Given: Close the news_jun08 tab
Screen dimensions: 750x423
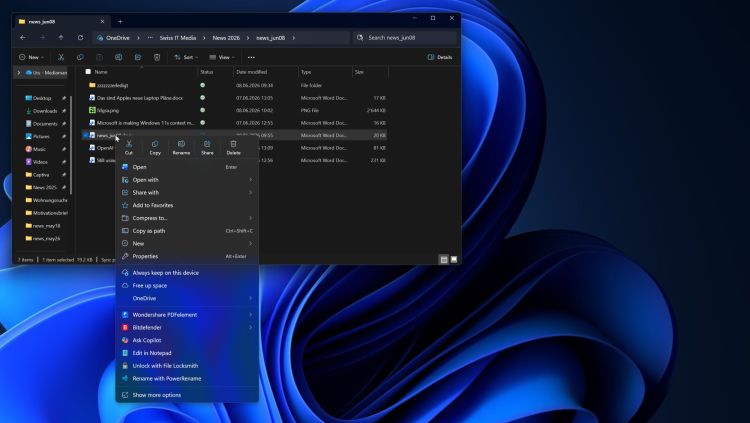Looking at the screenshot, I should point(102,22).
